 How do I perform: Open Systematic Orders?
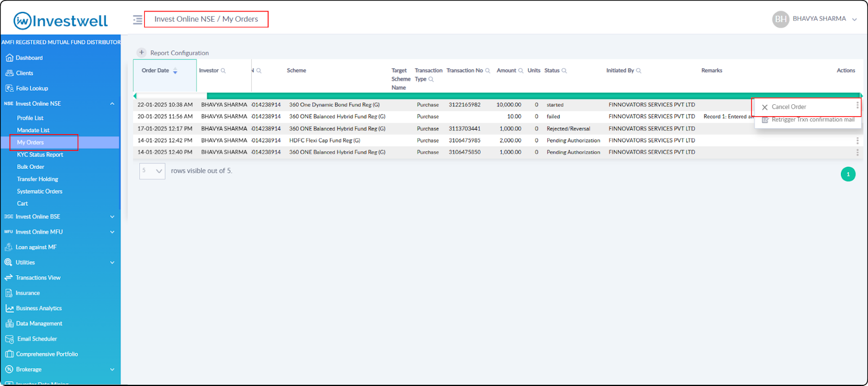tap(40, 191)
